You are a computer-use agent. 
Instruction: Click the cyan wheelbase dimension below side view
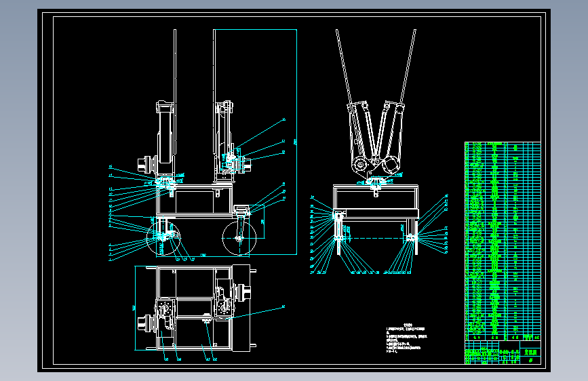(x=203, y=256)
